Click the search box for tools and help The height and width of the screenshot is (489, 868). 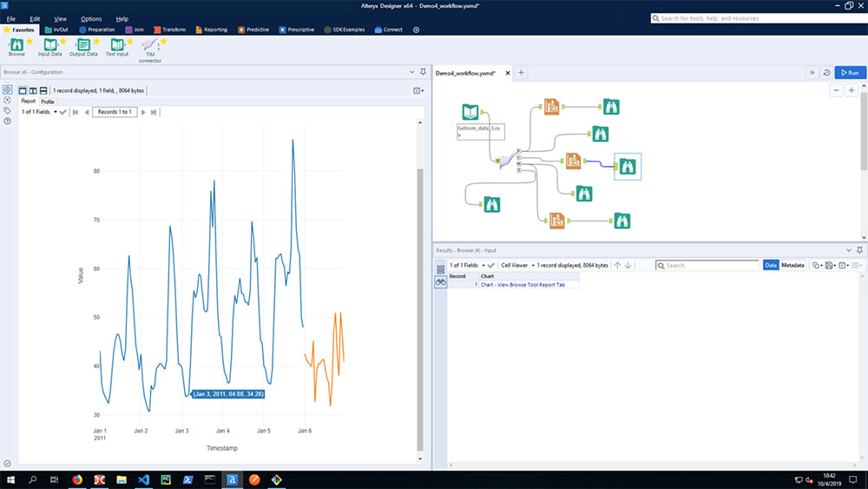(x=759, y=18)
